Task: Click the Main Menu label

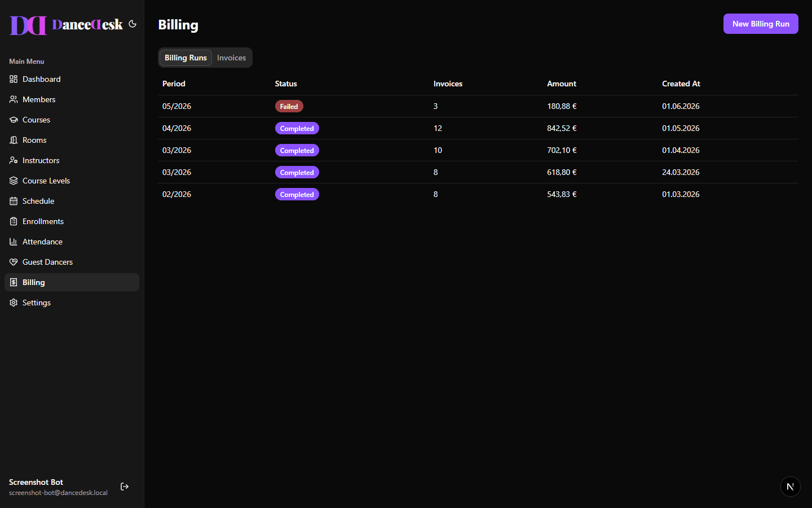Action: (x=27, y=62)
